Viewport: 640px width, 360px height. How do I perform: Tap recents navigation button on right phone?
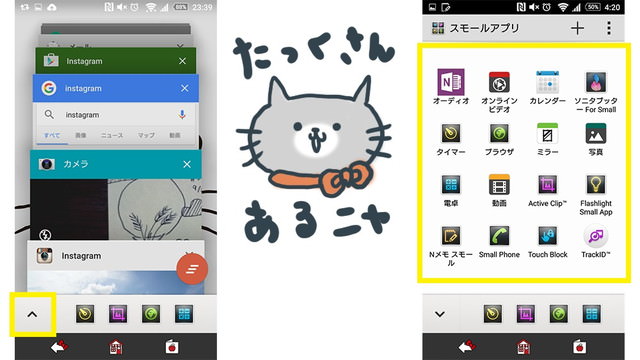(x=580, y=347)
